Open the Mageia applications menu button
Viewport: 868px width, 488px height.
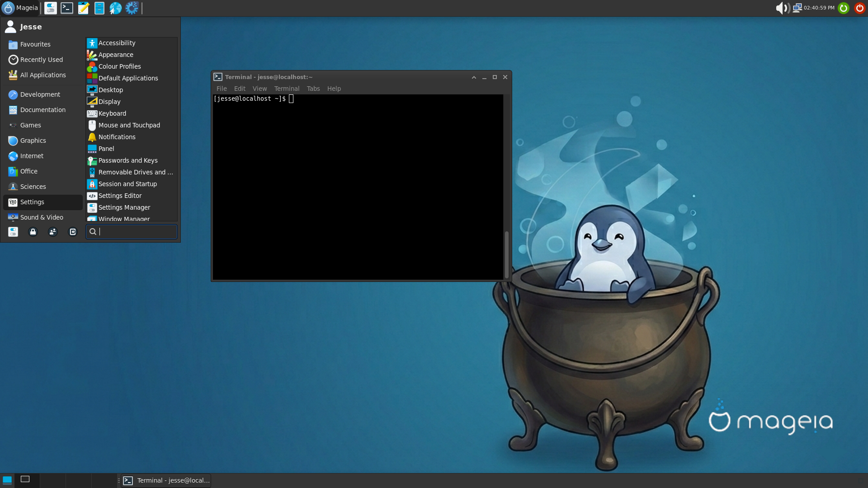tap(20, 8)
